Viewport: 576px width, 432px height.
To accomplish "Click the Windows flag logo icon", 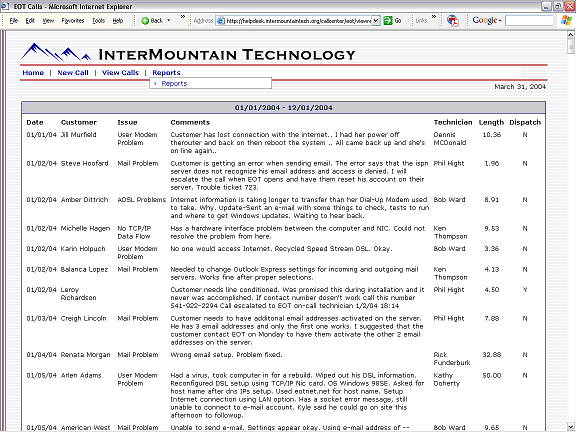I will click(x=566, y=21).
